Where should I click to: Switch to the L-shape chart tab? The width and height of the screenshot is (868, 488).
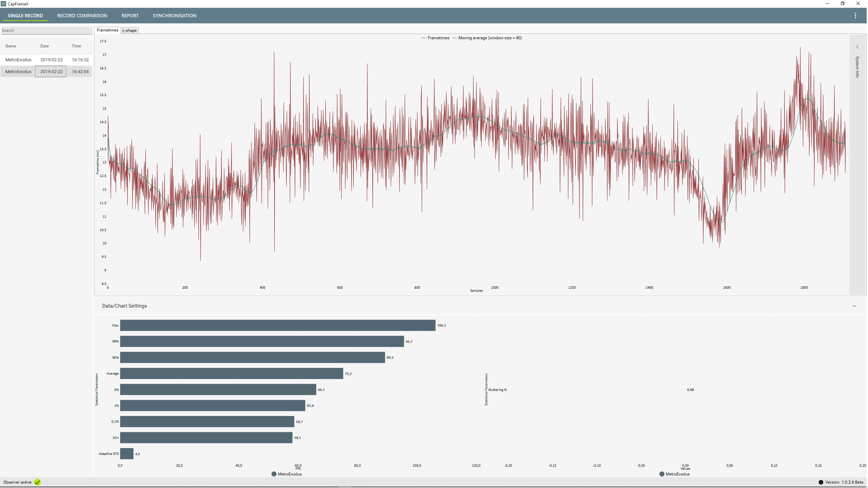click(130, 30)
